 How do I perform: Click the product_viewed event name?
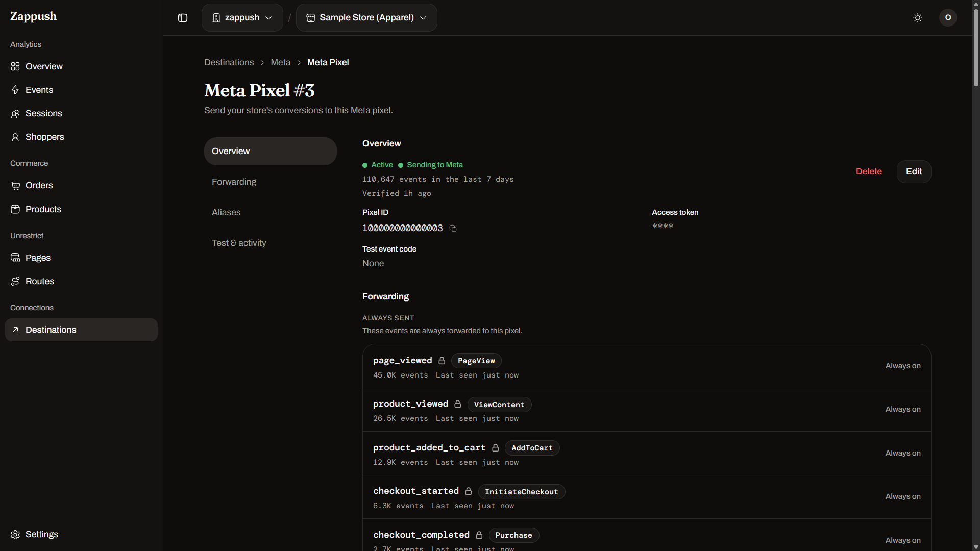click(410, 404)
